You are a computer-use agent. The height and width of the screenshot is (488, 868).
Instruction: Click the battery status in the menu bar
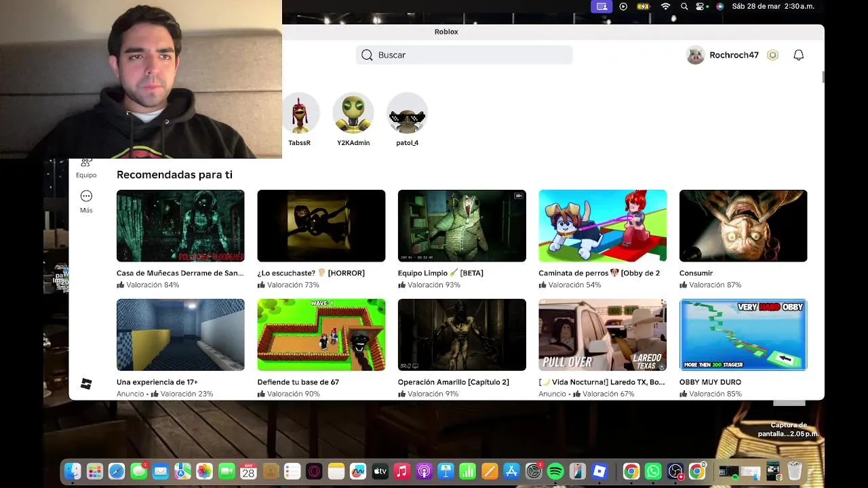(x=644, y=6)
